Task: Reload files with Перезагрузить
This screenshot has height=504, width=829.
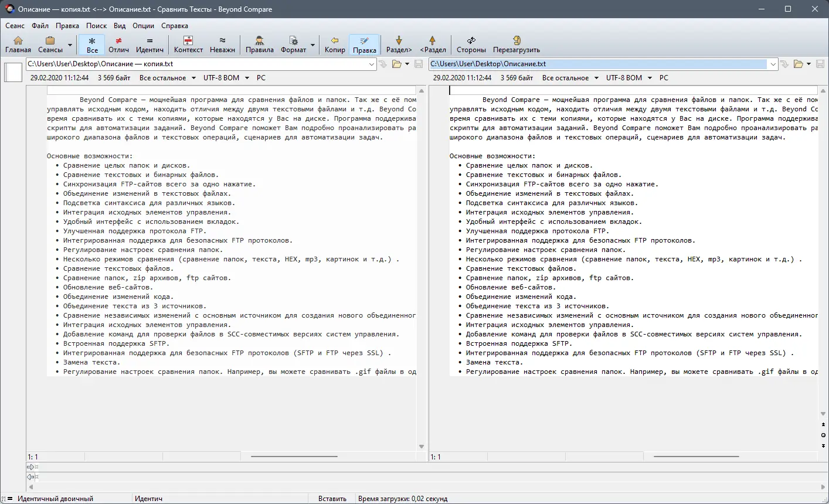Action: coord(517,45)
